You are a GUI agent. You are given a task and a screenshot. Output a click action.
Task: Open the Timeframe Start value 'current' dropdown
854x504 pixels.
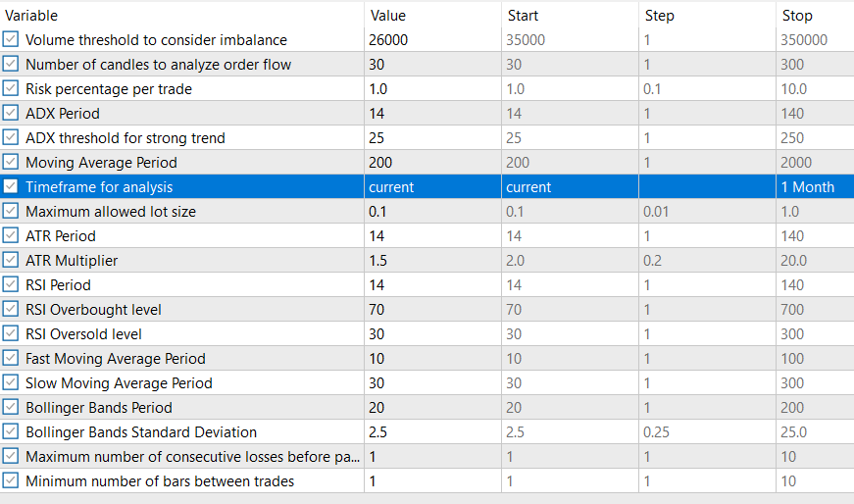(x=569, y=187)
